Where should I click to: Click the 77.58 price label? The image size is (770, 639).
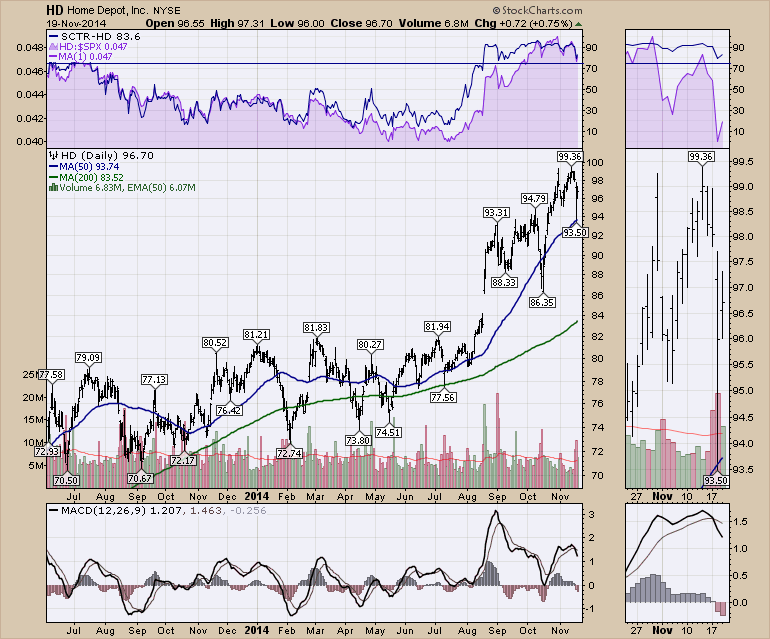(x=51, y=375)
